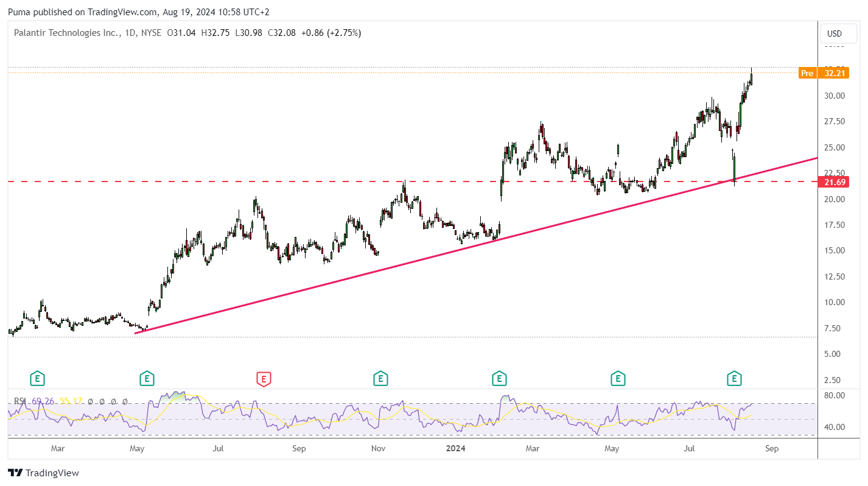The image size is (868, 486).
Task: Click the RSI moving average value 55.17
Action: [71, 401]
